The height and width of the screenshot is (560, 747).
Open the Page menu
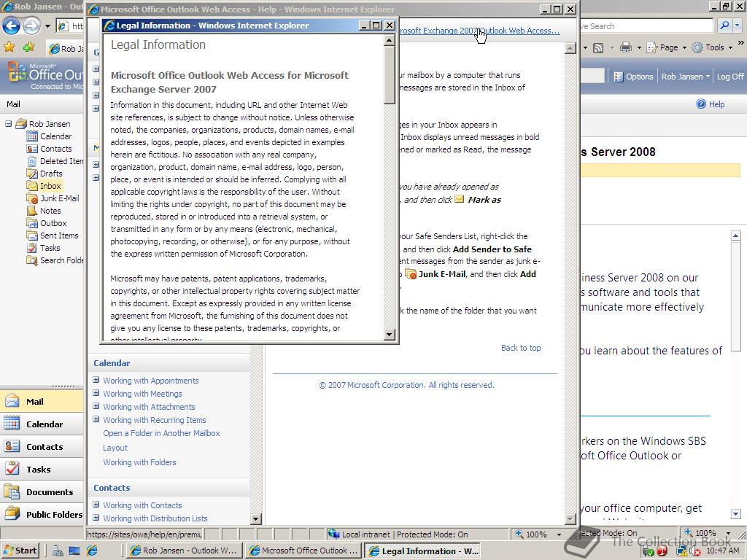coord(667,47)
